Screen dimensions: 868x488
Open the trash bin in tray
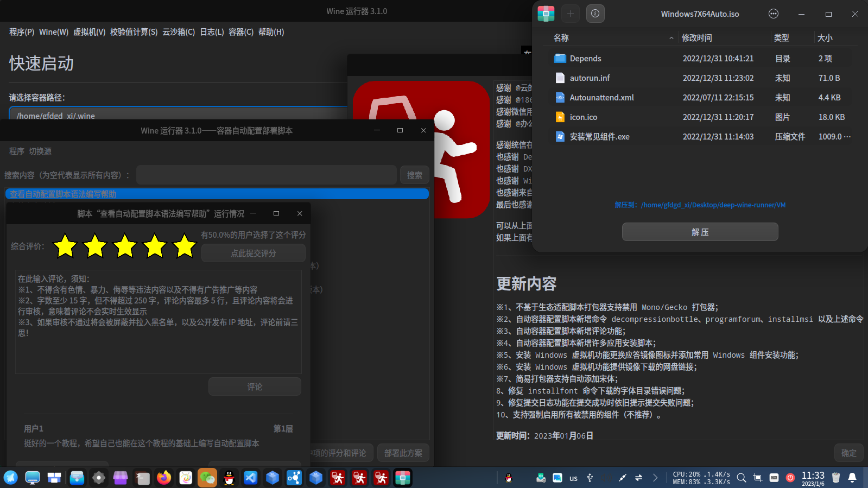pos(836,478)
